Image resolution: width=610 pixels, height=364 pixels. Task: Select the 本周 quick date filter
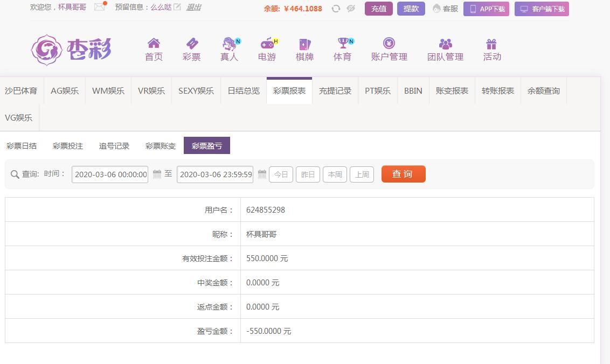[335, 174]
